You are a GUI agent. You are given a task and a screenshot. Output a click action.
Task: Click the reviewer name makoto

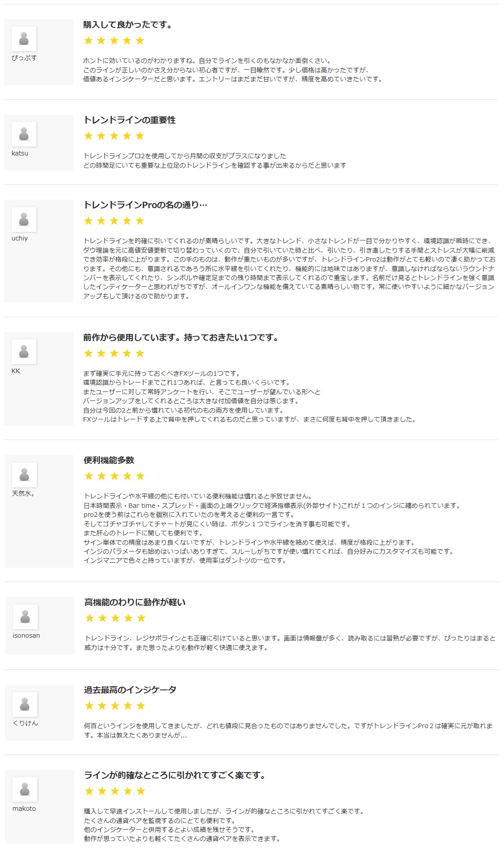click(24, 809)
